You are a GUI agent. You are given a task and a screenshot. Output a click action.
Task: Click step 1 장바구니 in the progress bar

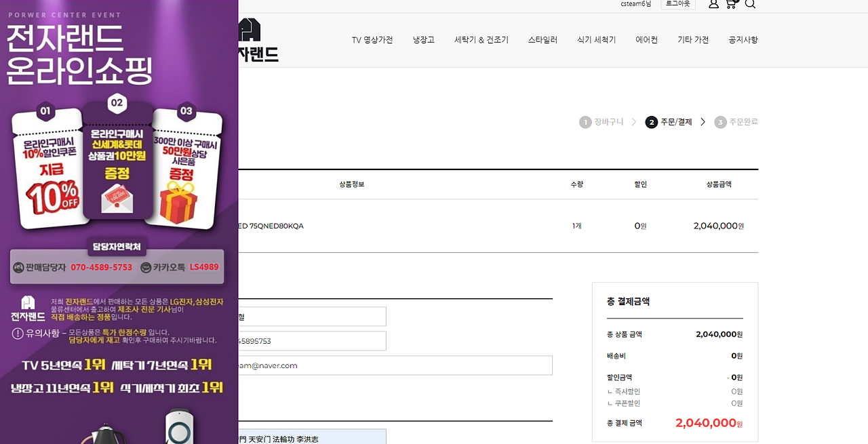tap(601, 122)
